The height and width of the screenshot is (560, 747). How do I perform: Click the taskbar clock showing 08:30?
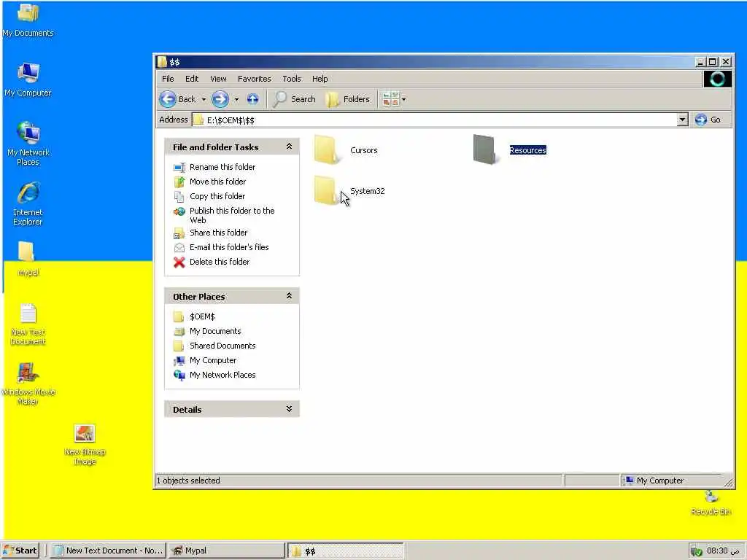[723, 551]
